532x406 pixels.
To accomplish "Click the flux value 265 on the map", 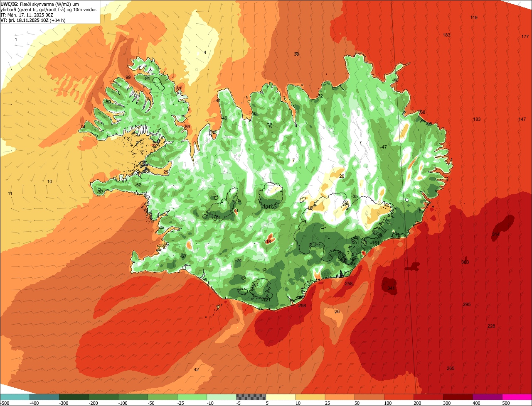I will pos(451,369).
